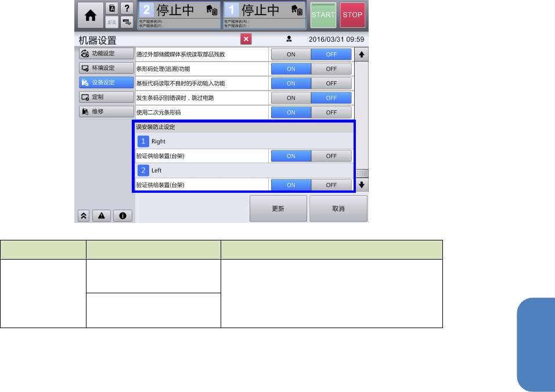Turn ON 条形码处理(追溯)功能
This screenshot has height=392, width=555.
pos(291,69)
